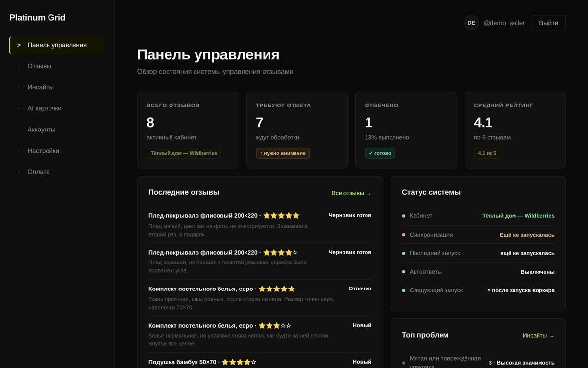Click the Выключены autoreply value
Image resolution: width=588 pixels, height=368 pixels.
tap(538, 272)
